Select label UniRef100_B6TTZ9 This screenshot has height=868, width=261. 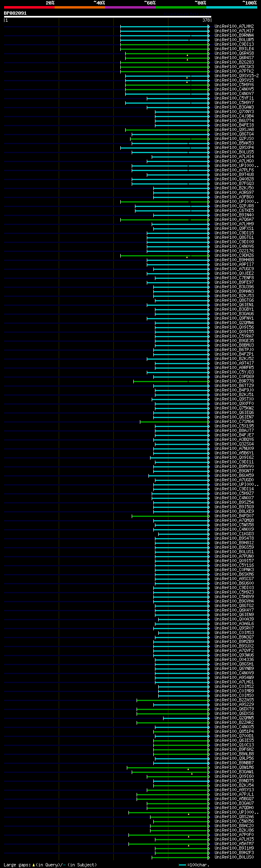[x=234, y=386]
